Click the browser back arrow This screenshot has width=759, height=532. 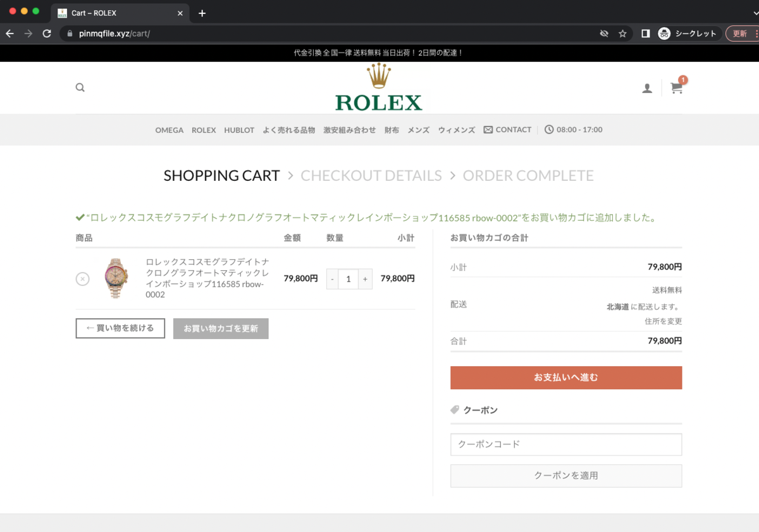pyautogui.click(x=9, y=34)
